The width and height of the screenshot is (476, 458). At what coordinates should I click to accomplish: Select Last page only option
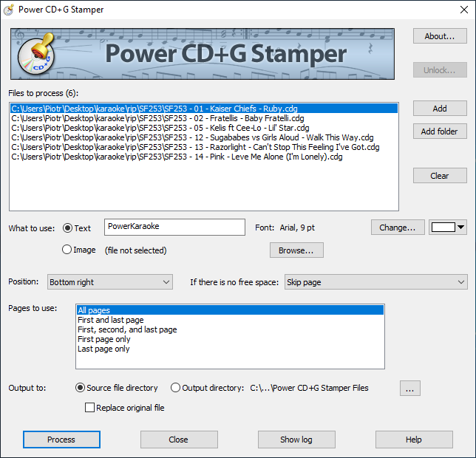click(x=230, y=349)
